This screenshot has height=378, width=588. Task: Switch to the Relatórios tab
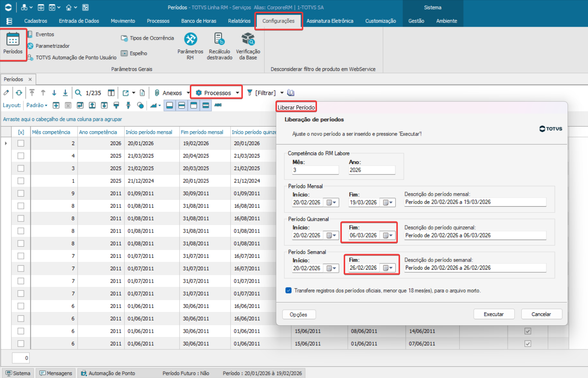(239, 21)
